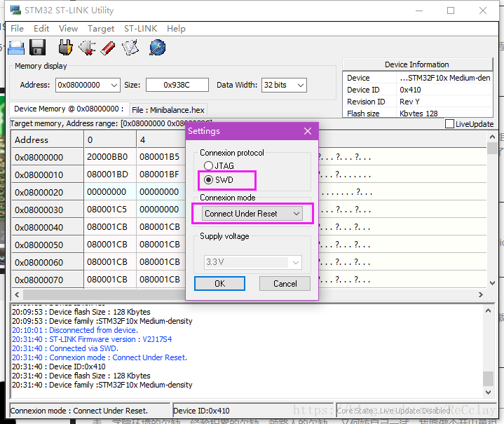Click the Size input field 0x938C
This screenshot has width=504, height=424.
[x=177, y=85]
